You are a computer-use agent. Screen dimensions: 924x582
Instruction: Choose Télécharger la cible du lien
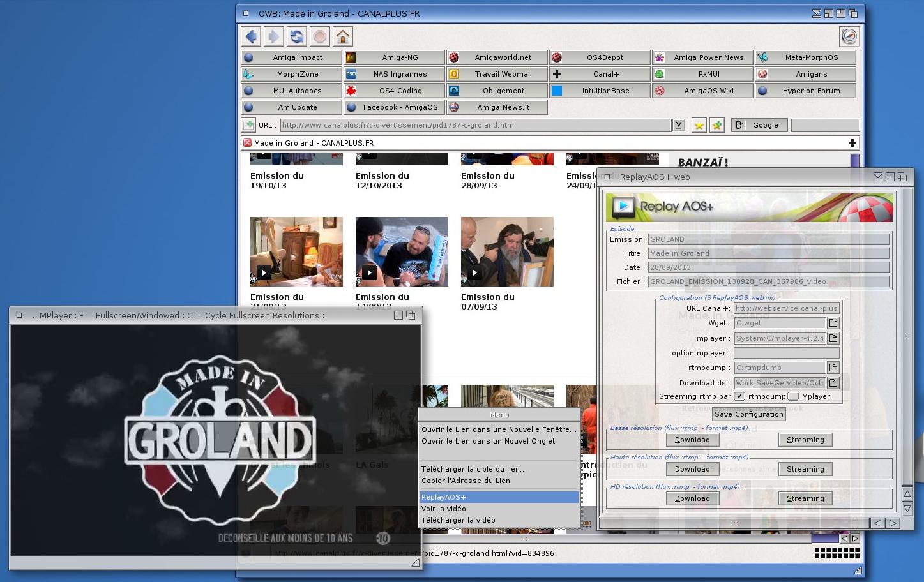point(499,469)
